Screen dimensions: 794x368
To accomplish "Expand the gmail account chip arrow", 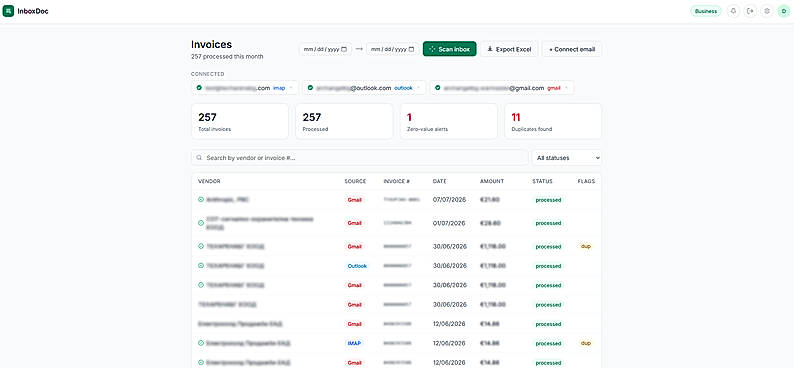I will (x=566, y=88).
